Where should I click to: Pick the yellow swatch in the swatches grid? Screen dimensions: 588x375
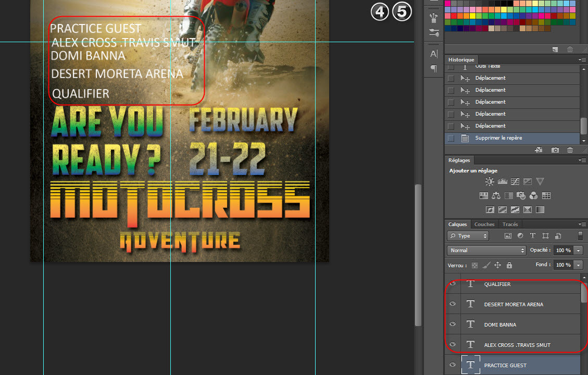473,16
